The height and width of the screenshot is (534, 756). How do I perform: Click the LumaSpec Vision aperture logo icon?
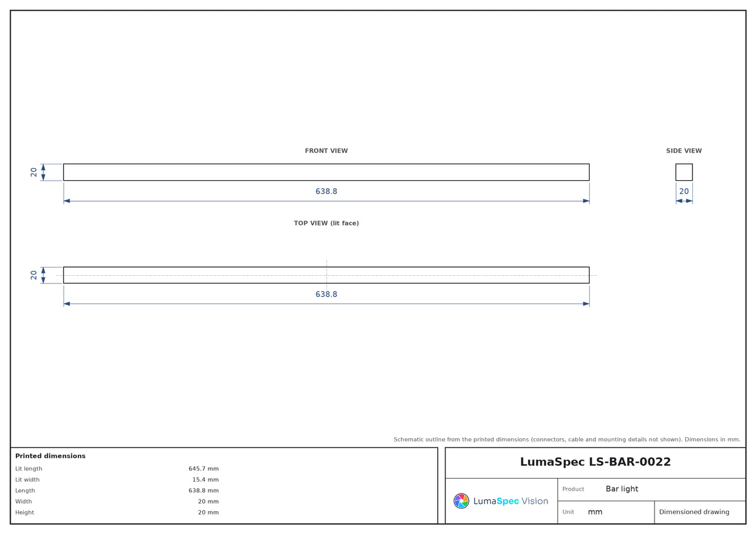(x=461, y=501)
